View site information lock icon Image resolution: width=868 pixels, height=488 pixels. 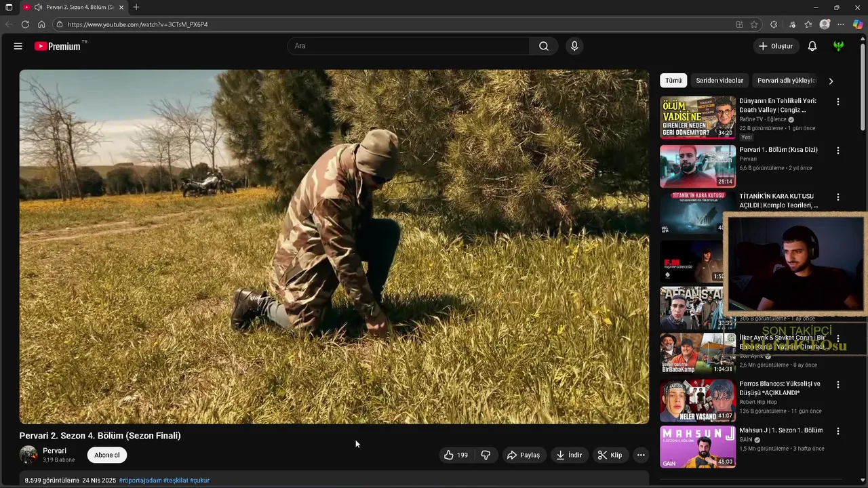(60, 24)
